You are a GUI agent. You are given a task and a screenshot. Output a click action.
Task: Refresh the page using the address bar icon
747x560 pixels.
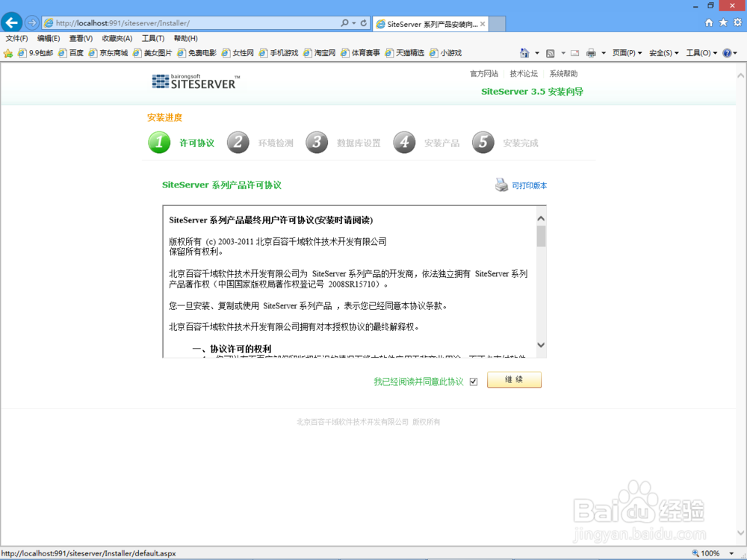(x=365, y=22)
